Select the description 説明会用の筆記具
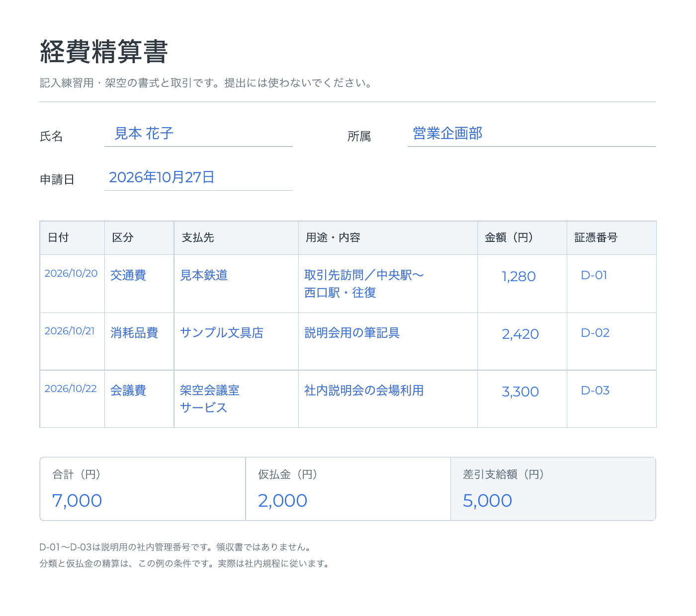This screenshot has height=616, width=696. [x=352, y=333]
